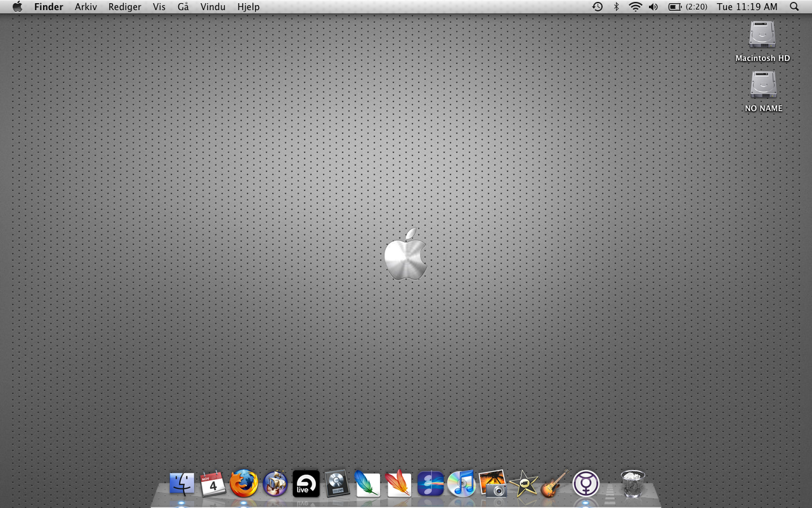This screenshot has width=812, height=508.
Task: Open the Gå menu
Action: coord(183,7)
